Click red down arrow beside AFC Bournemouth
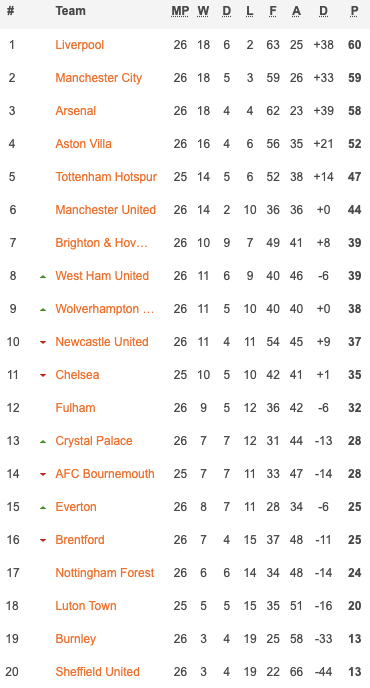The image size is (370, 688). (43, 474)
